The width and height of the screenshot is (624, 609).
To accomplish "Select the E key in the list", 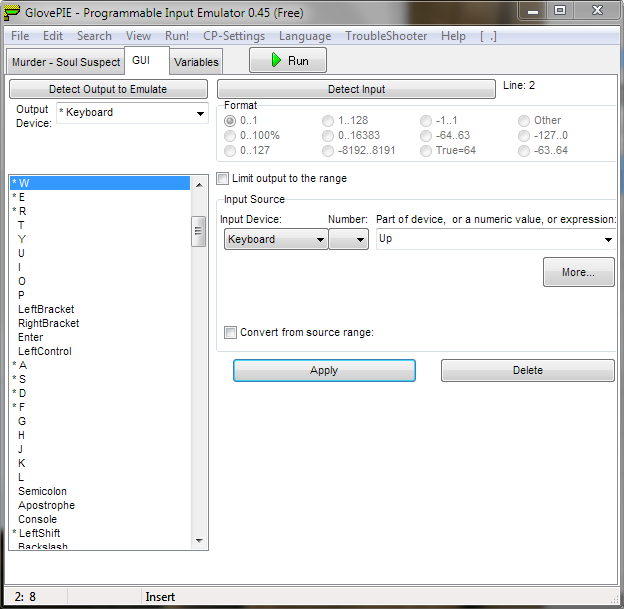I will [x=100, y=197].
